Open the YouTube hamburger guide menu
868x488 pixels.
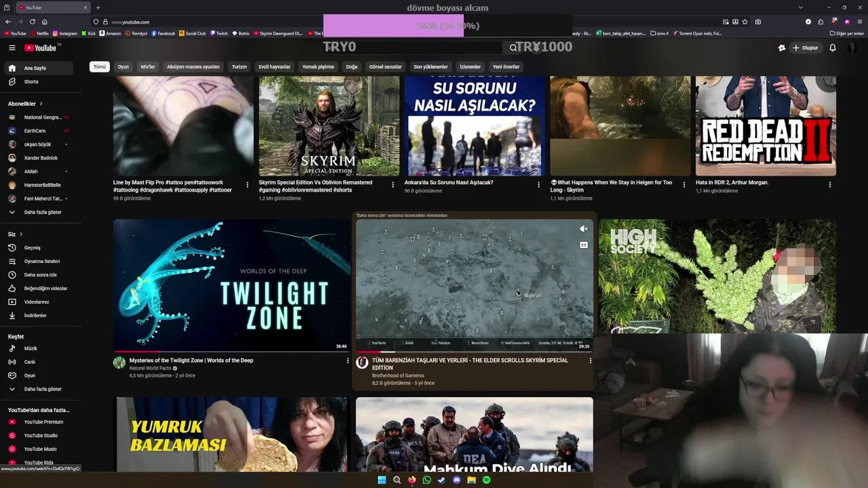pyautogui.click(x=12, y=48)
